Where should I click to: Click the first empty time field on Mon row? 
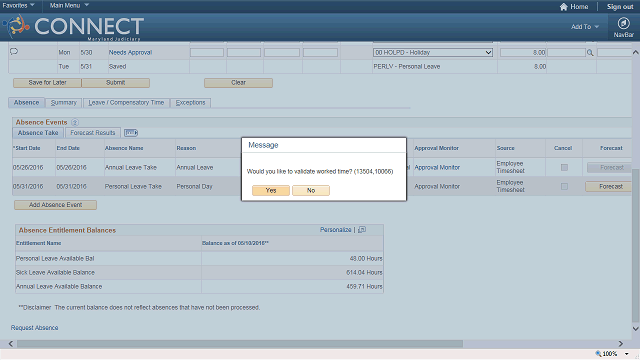click(x=207, y=52)
